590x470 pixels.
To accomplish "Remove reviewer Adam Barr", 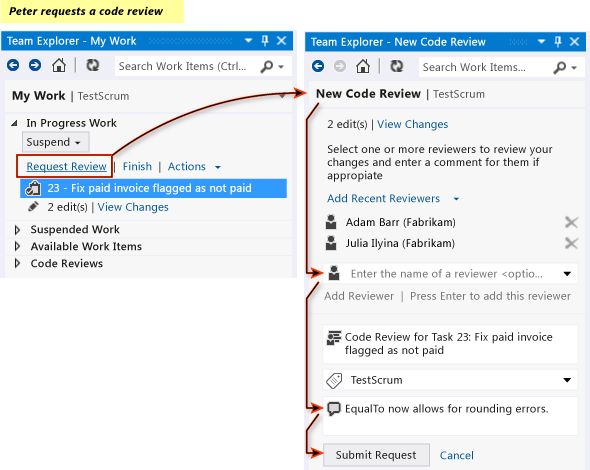I will [x=571, y=222].
